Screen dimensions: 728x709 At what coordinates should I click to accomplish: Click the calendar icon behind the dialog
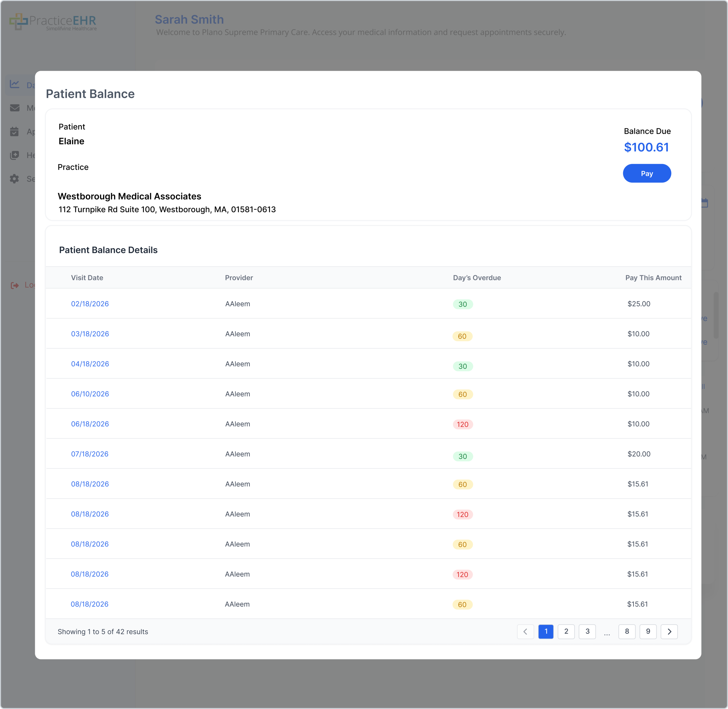pyautogui.click(x=705, y=203)
